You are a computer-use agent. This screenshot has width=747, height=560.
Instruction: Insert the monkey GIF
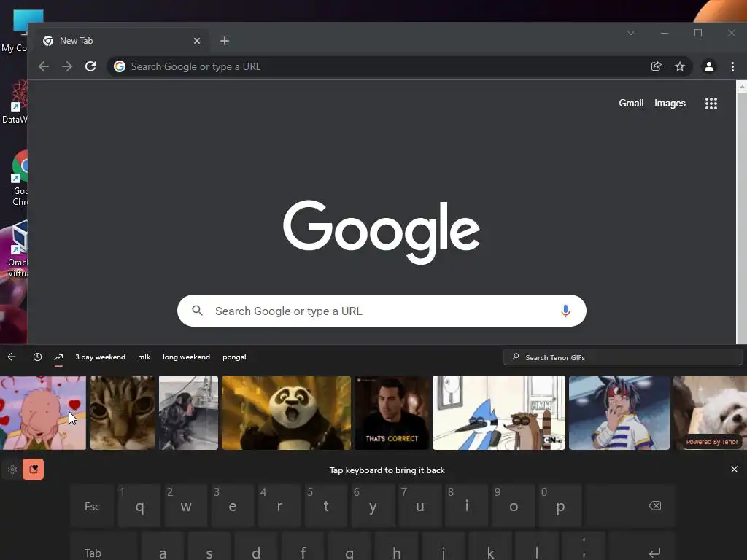[188, 413]
